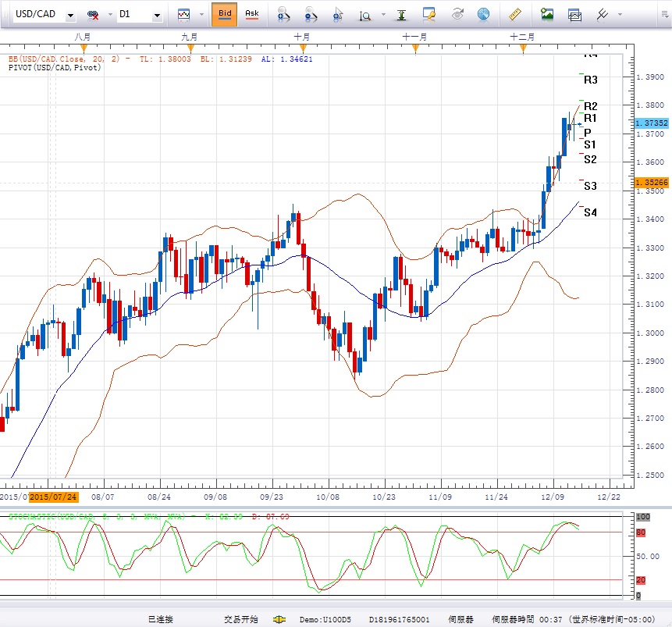Click the add picture icon with green plus
The width and height of the screenshot is (672, 627).
tap(547, 14)
